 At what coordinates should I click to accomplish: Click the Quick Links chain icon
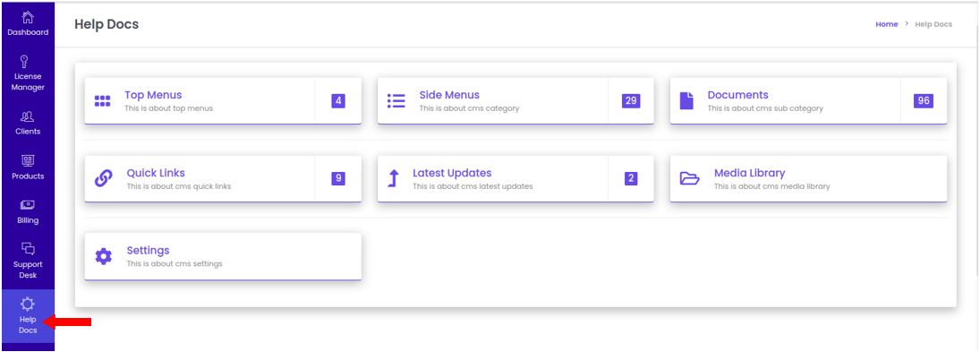[103, 179]
